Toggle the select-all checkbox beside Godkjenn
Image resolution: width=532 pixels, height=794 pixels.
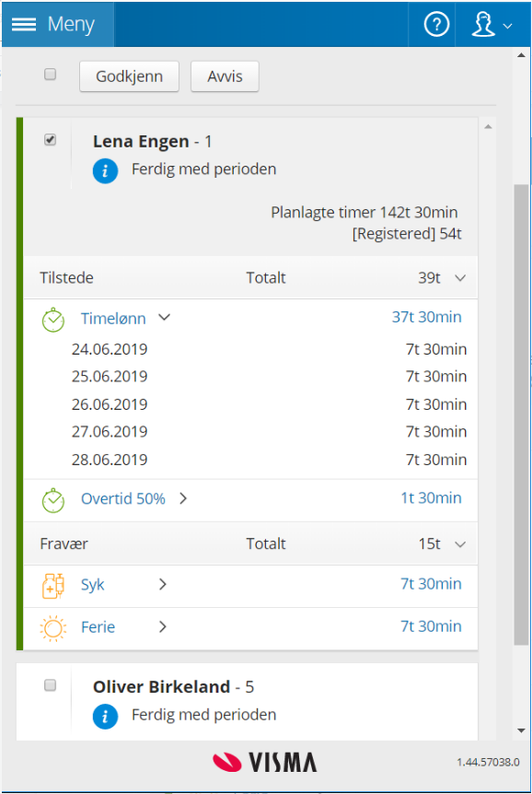coord(50,75)
